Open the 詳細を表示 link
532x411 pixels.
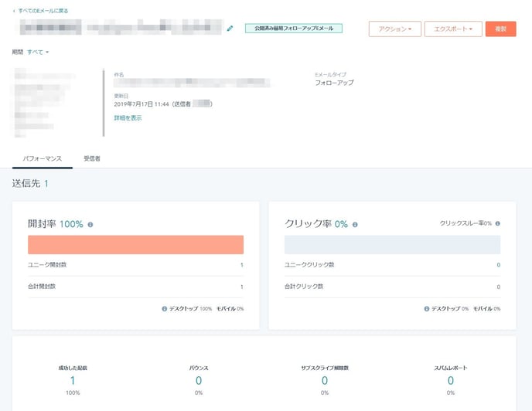(128, 118)
